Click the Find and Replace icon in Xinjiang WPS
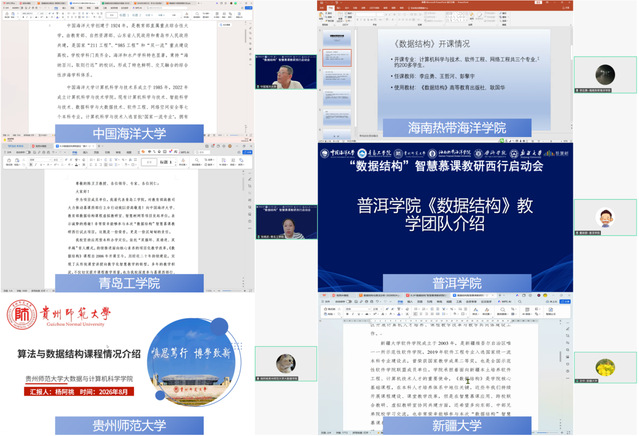 tap(502, 310)
